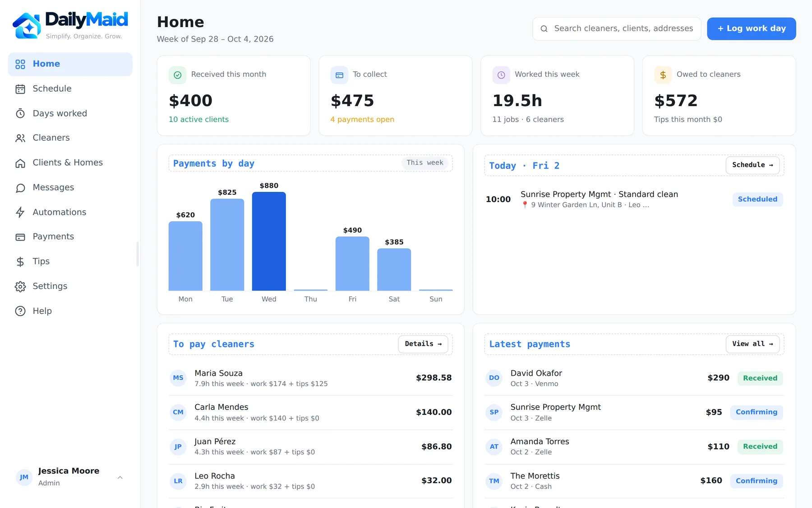Image resolution: width=812 pixels, height=508 pixels.
Task: Click the sidebar scrollbar handle
Action: click(137, 254)
